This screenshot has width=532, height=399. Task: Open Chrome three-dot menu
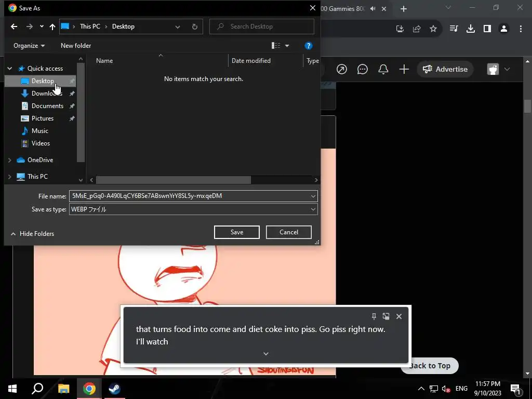[521, 29]
